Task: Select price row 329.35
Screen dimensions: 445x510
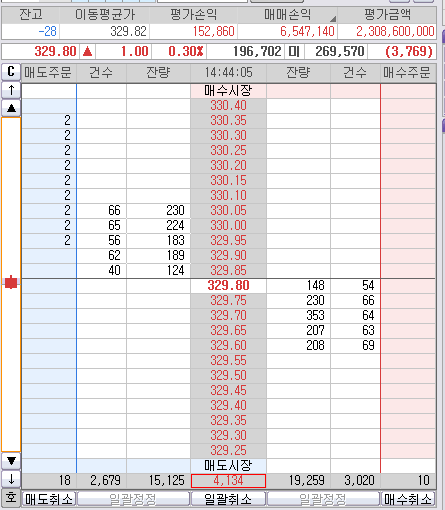Action: pos(228,421)
